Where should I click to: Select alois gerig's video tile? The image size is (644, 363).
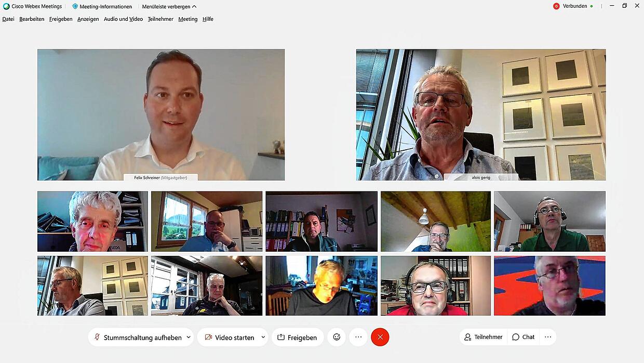[x=481, y=115]
